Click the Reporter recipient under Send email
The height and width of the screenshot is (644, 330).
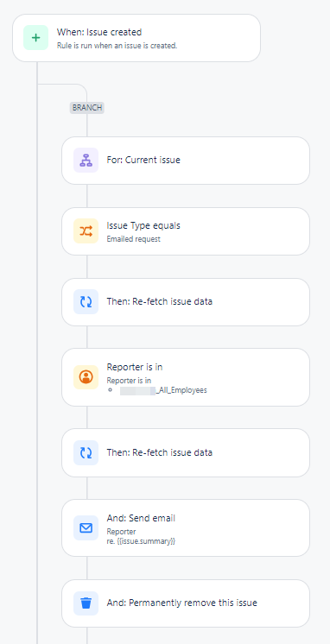tap(121, 532)
